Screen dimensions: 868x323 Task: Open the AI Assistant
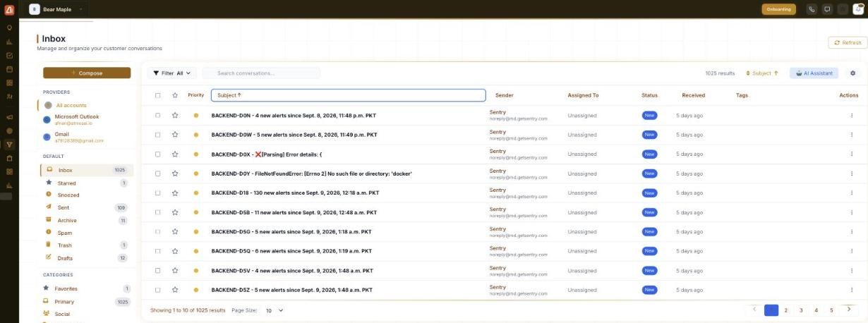(x=814, y=73)
